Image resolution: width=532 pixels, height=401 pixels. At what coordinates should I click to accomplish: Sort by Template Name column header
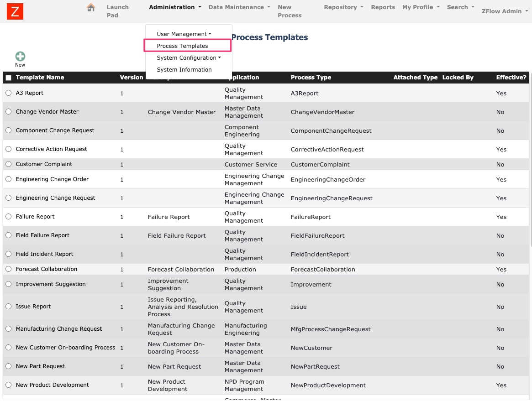(x=40, y=77)
